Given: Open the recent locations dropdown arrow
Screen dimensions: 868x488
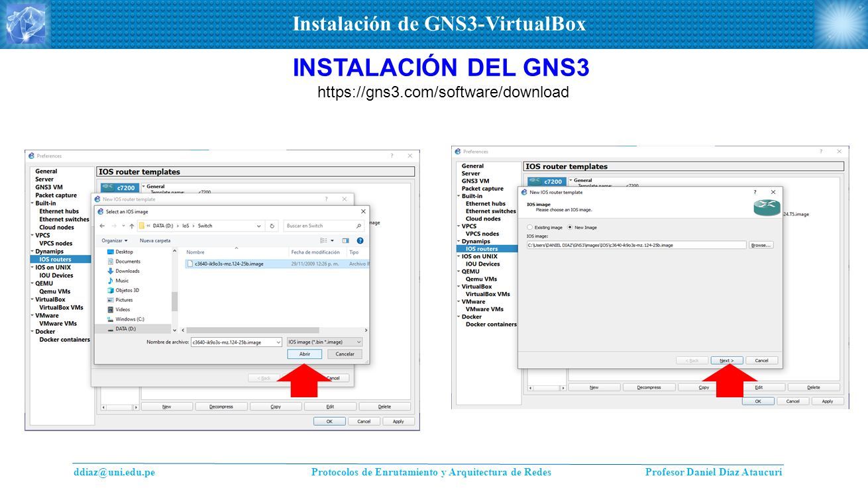Looking at the screenshot, I should 122,226.
